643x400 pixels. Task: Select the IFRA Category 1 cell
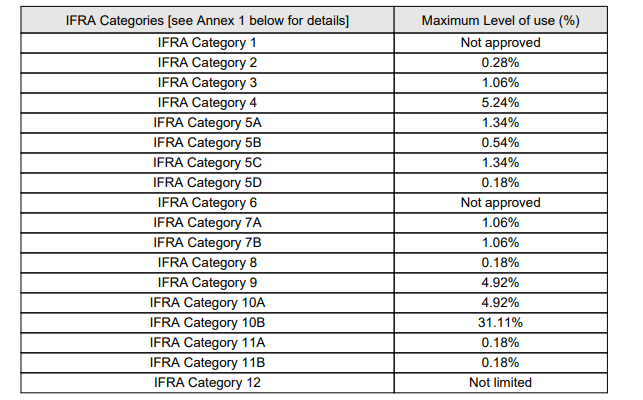pos(207,43)
